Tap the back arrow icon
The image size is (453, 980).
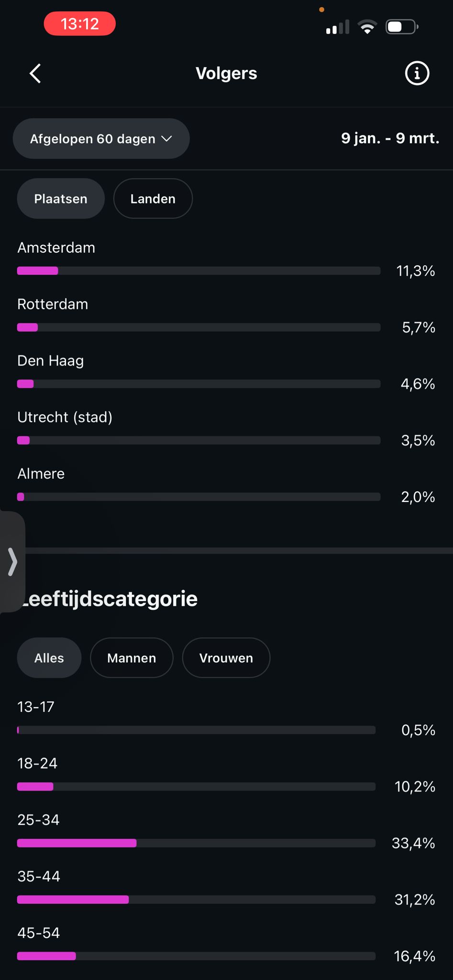(x=35, y=74)
